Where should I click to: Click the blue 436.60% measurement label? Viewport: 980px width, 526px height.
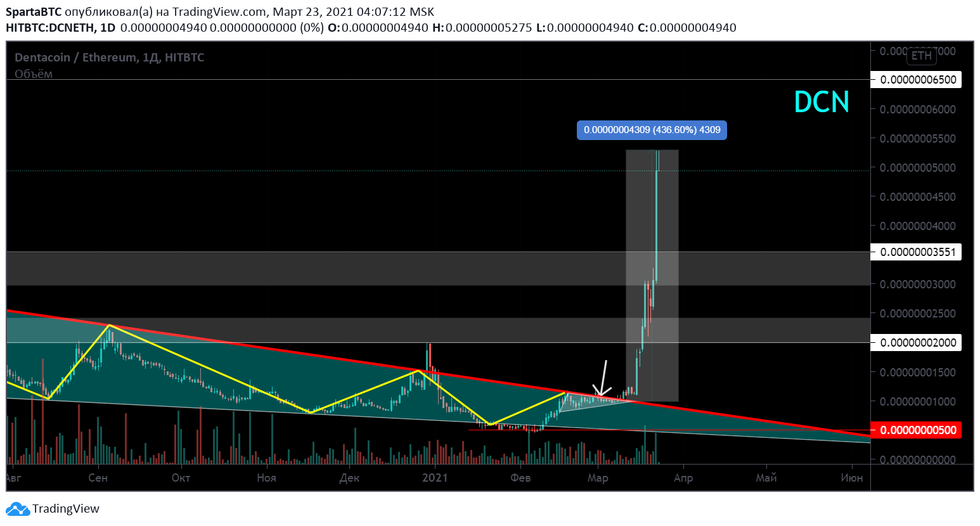point(652,130)
